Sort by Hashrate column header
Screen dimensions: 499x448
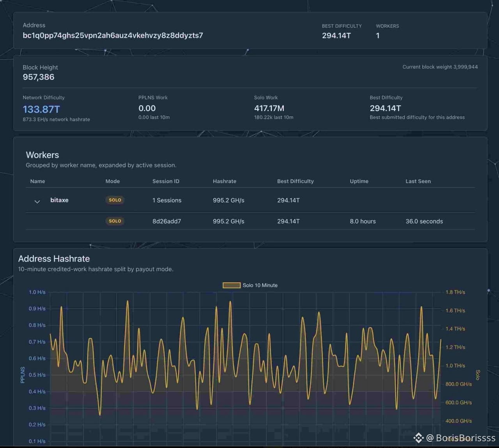point(225,181)
